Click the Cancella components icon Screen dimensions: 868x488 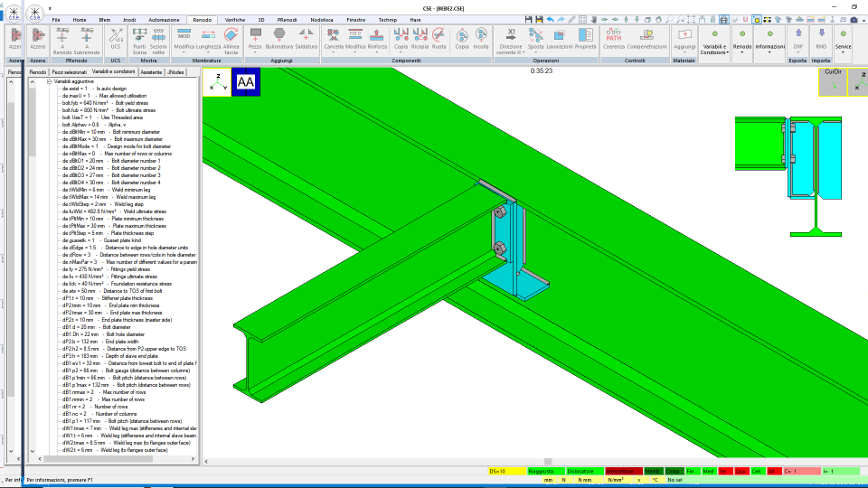tap(334, 39)
